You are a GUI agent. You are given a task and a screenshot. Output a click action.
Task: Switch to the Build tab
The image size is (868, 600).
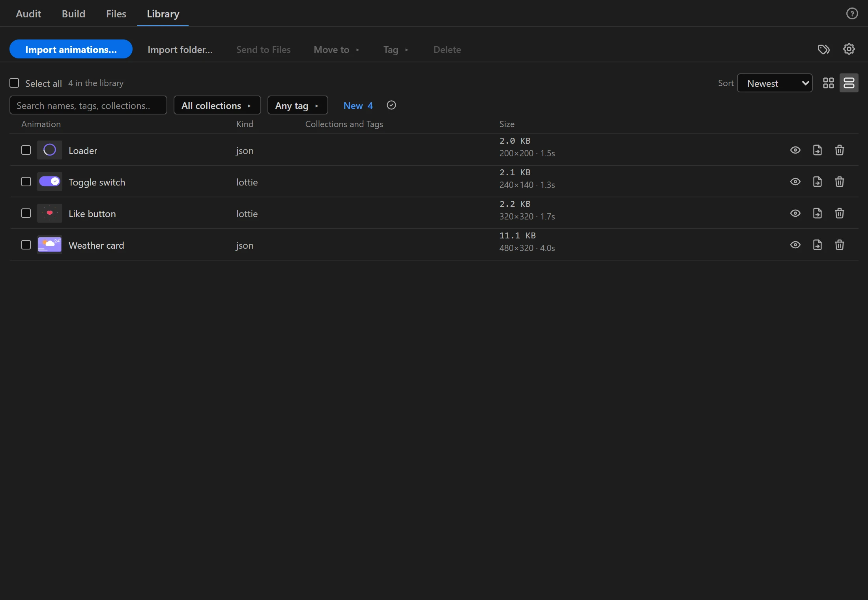click(x=73, y=14)
